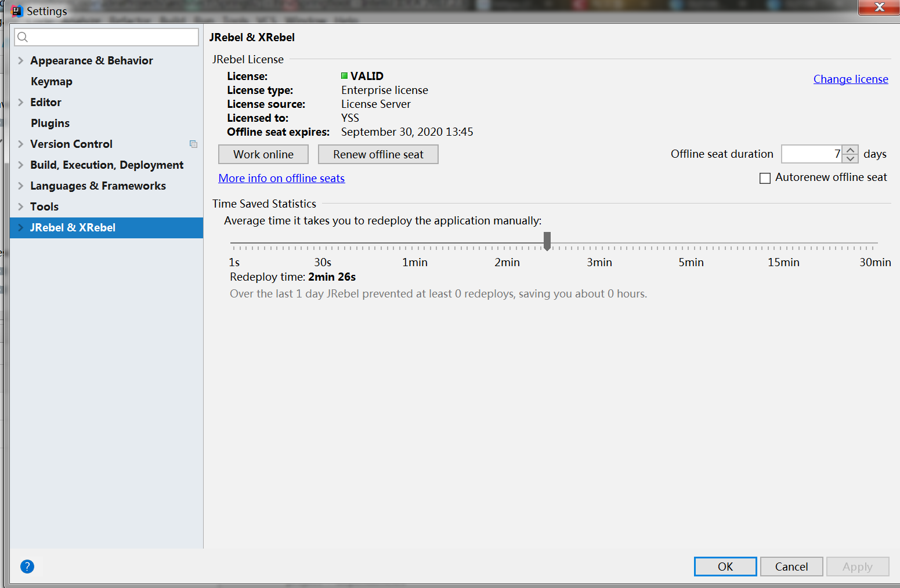Open help via the question mark icon
The height and width of the screenshot is (588, 900).
27,567
